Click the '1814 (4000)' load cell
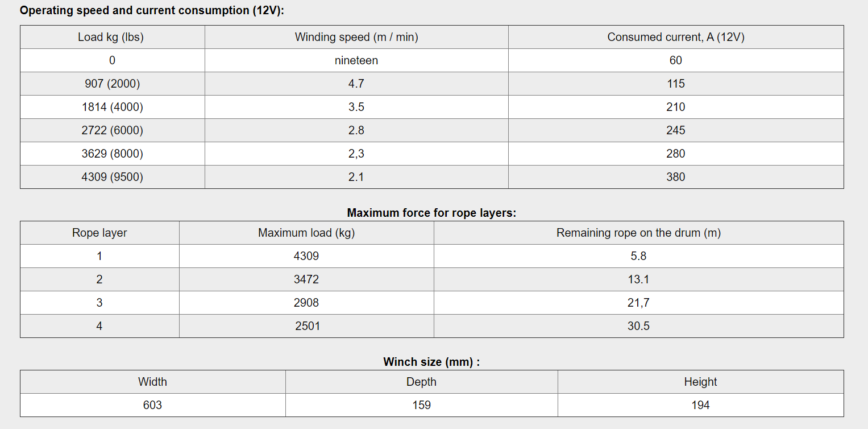This screenshot has height=429, width=868. point(112,107)
